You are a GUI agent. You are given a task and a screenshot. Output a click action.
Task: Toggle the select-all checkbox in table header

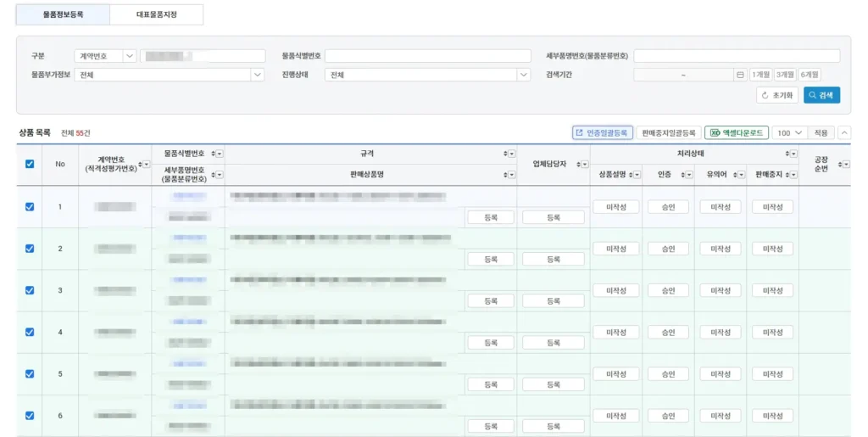click(x=30, y=164)
